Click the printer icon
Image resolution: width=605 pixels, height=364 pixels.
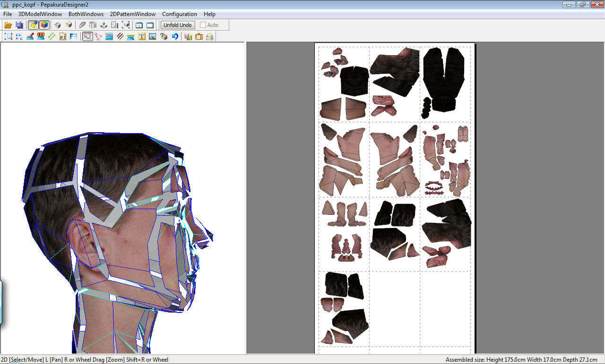pos(210,36)
